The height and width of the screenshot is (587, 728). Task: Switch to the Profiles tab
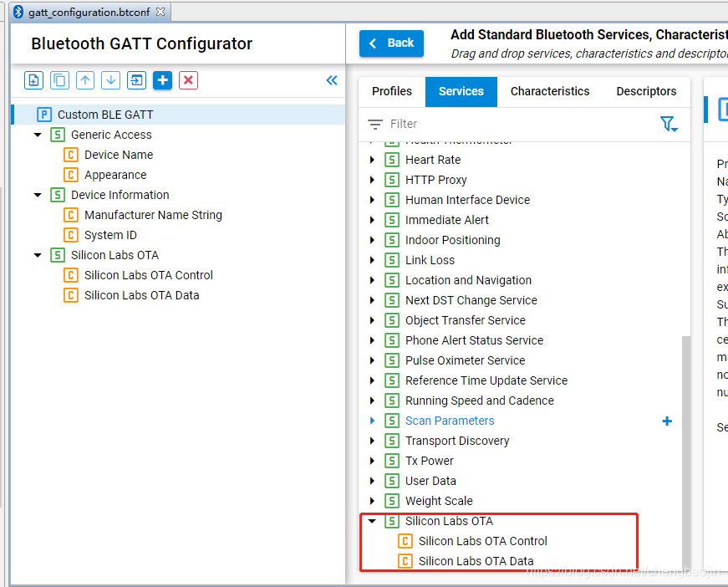[x=392, y=91]
